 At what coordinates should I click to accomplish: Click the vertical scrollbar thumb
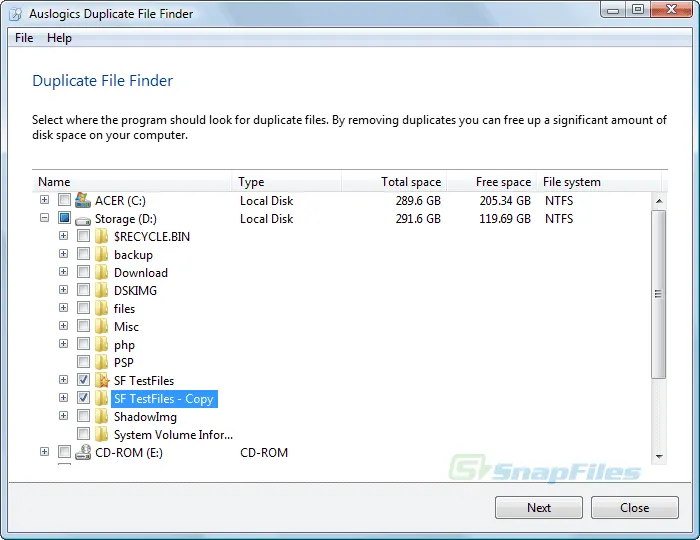click(x=658, y=294)
